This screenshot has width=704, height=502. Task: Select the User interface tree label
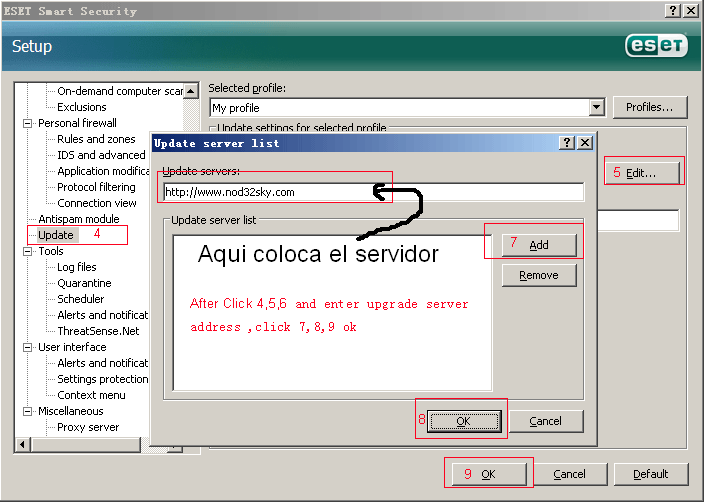[72, 348]
